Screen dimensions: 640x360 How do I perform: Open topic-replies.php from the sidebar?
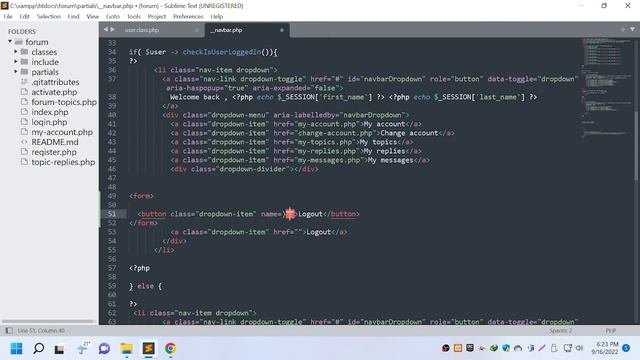click(x=63, y=162)
